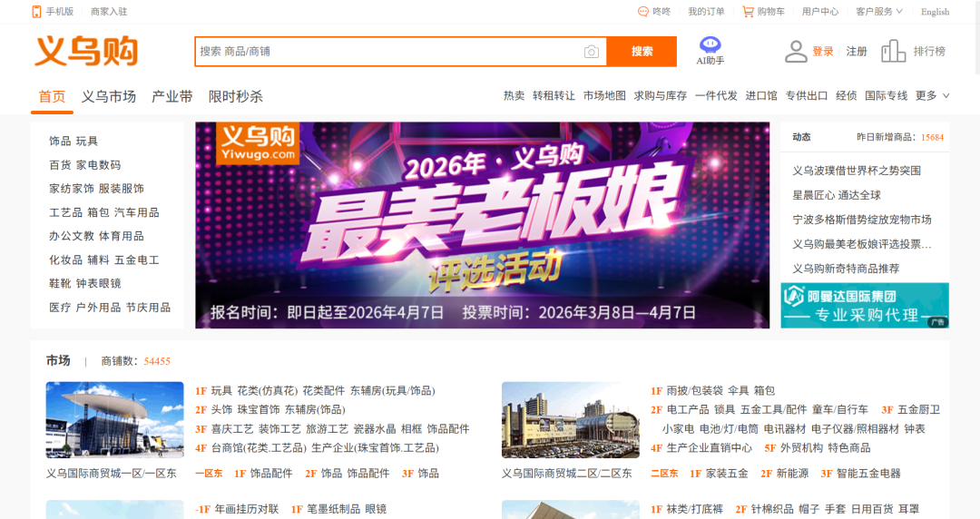Select 一件代发 in the navigation bar
This screenshot has width=980, height=519.
tap(716, 95)
